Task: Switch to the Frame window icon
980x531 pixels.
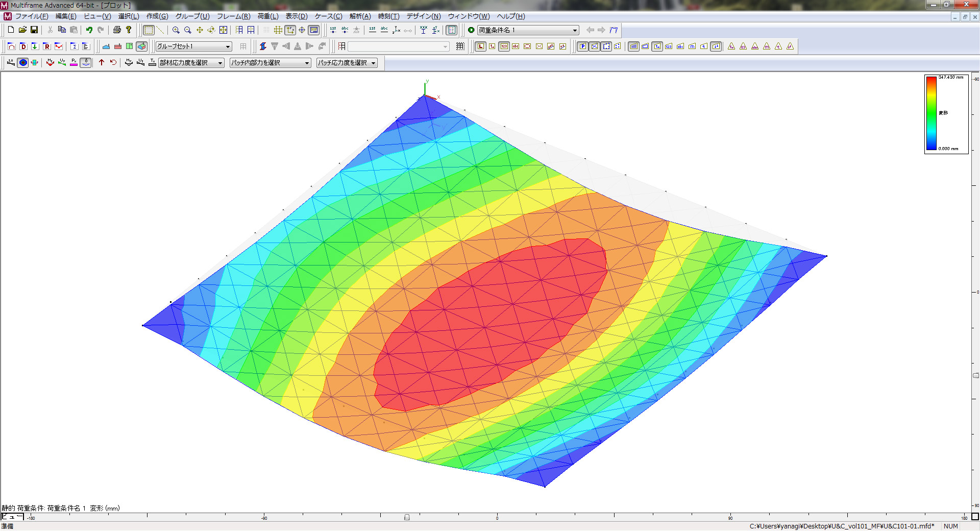Action: pyautogui.click(x=11, y=46)
